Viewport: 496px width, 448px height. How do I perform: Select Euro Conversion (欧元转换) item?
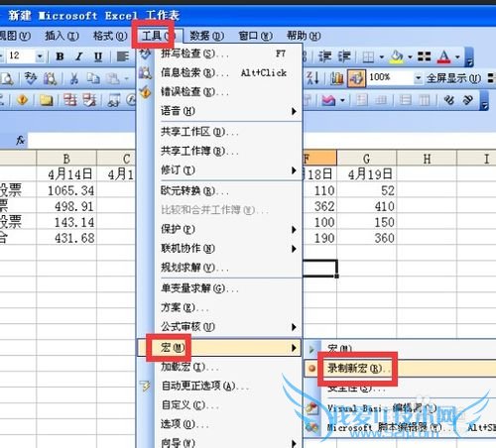220,191
